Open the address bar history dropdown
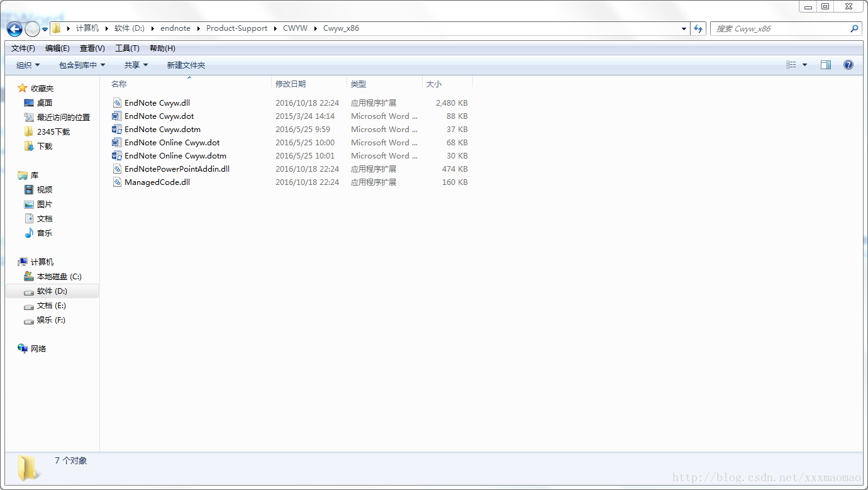This screenshot has height=490, width=868. pyautogui.click(x=684, y=28)
